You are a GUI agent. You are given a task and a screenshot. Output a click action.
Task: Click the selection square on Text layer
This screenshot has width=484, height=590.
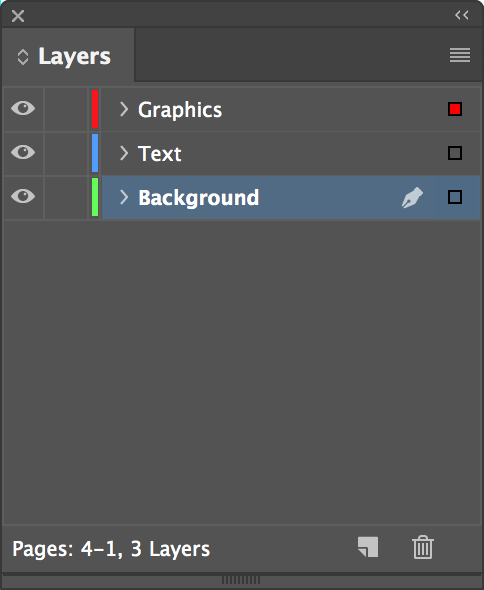point(455,153)
